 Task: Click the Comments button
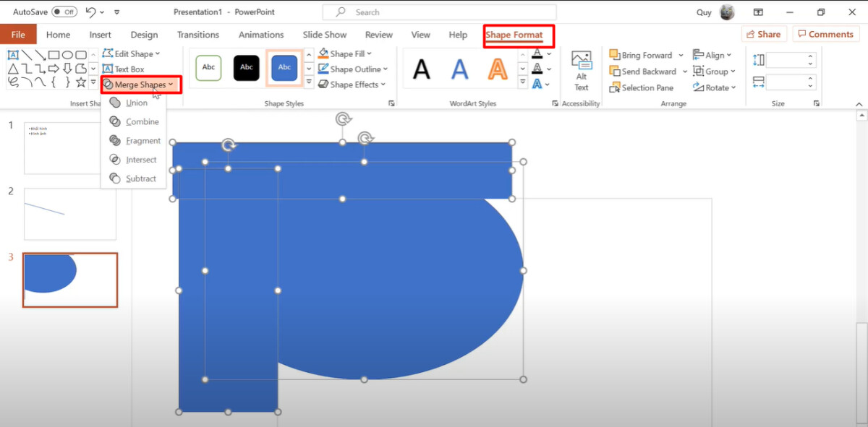[825, 34]
